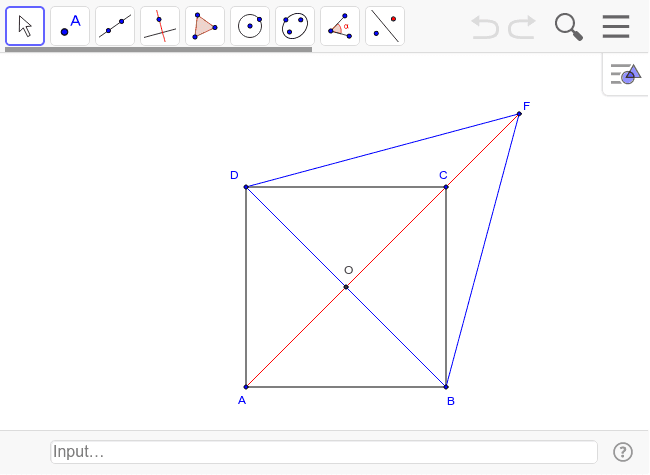The image size is (650, 475).
Task: Select the Point tool
Action: pos(70,26)
